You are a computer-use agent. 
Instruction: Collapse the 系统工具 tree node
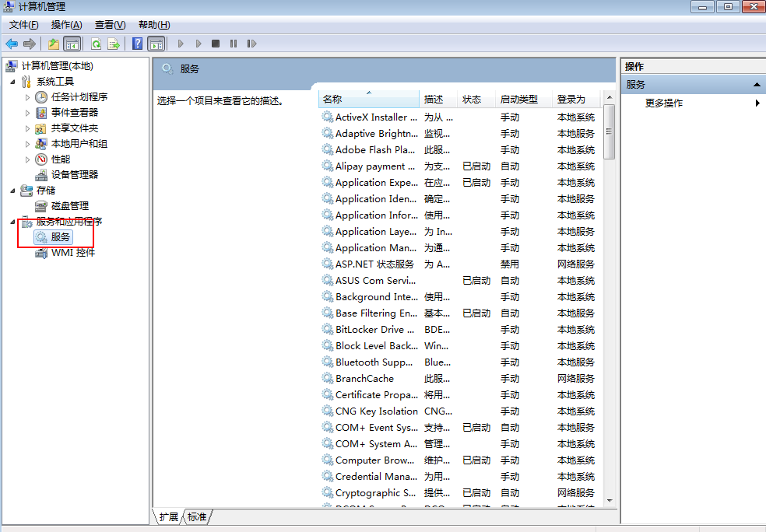pyautogui.click(x=12, y=82)
